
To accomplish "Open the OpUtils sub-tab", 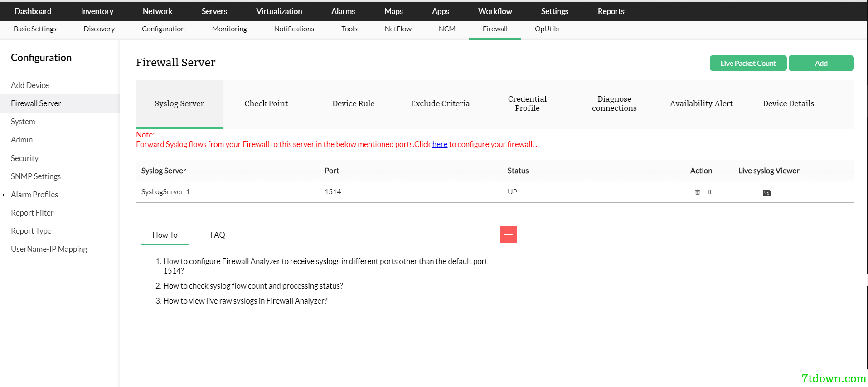I will click(547, 29).
